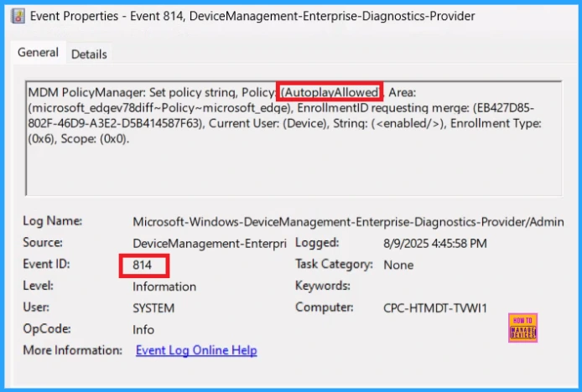Select the Log Name value ending in Provider/Admin
This screenshot has height=392, width=582.
[348, 222]
